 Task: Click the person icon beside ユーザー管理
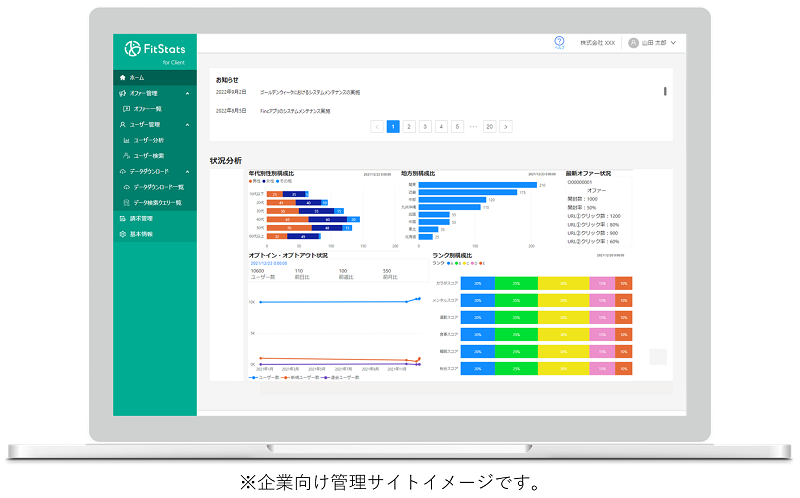pyautogui.click(x=122, y=124)
